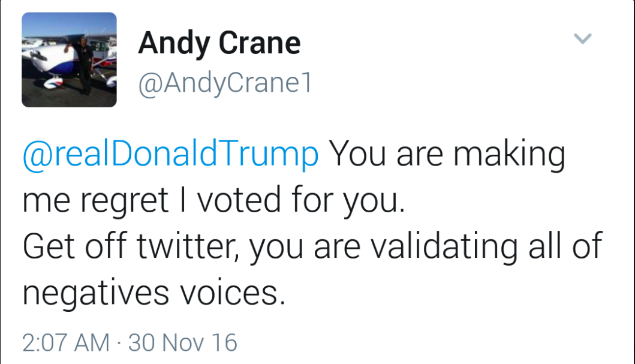
Task: Click the text 'negatives voices.'
Action: pyautogui.click(x=154, y=292)
